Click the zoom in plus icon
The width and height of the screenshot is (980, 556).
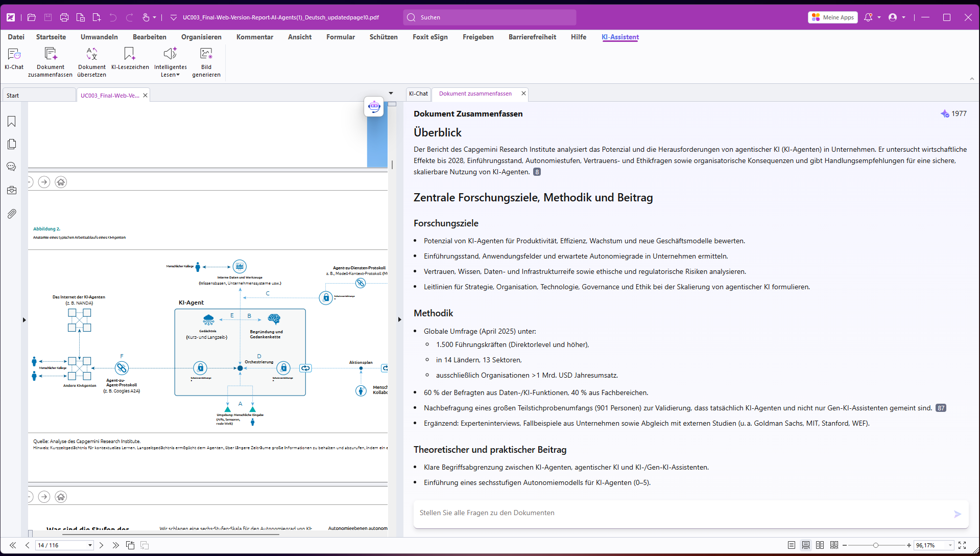909,545
